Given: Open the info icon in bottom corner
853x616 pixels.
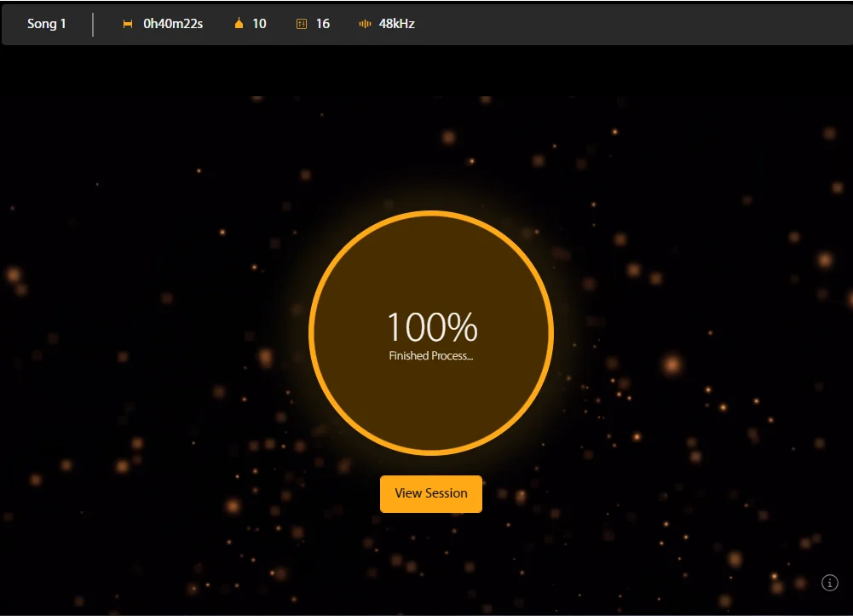Looking at the screenshot, I should (x=830, y=583).
